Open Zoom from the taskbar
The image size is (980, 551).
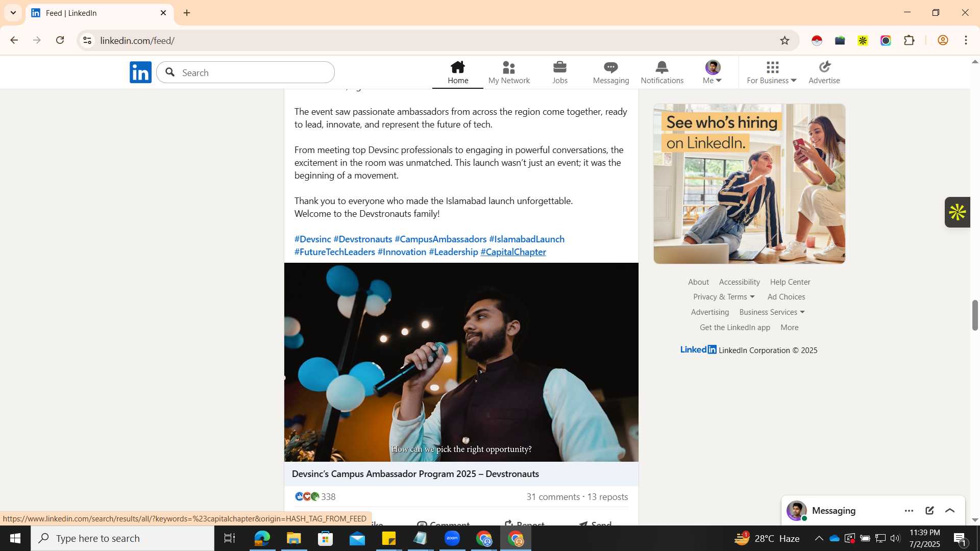coord(452,538)
